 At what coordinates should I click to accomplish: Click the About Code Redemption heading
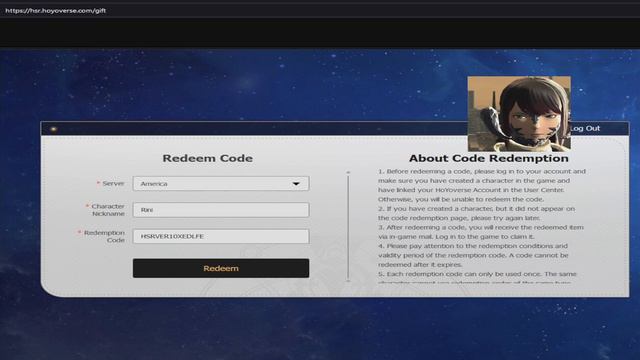(489, 158)
